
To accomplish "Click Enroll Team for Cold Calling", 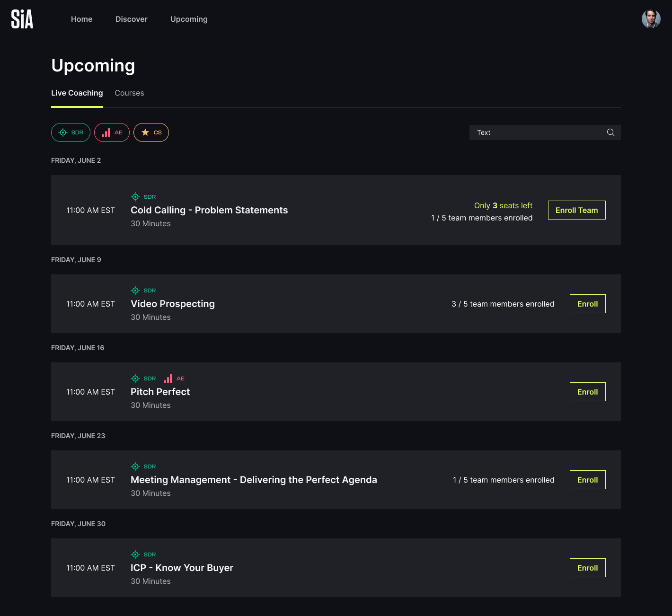I will [x=576, y=210].
